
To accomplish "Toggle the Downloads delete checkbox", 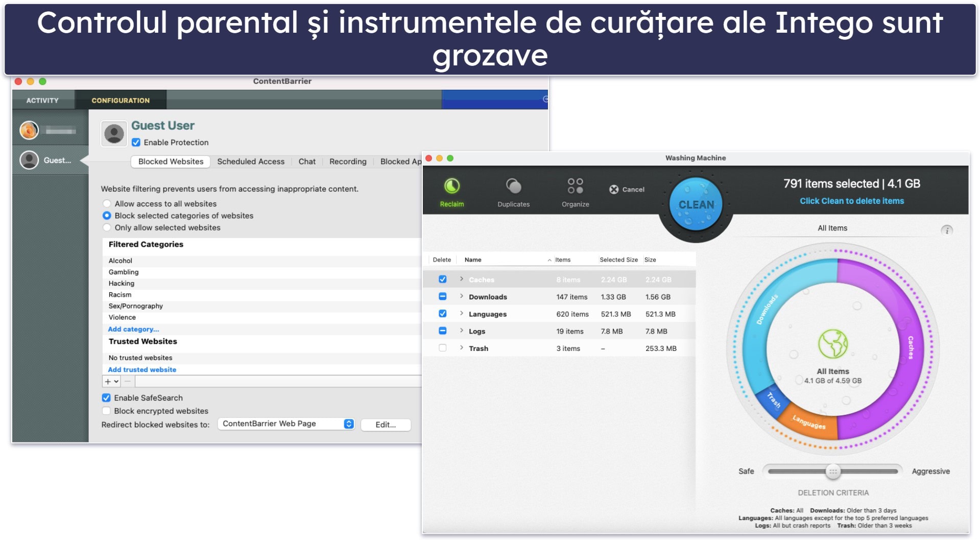I will (442, 296).
